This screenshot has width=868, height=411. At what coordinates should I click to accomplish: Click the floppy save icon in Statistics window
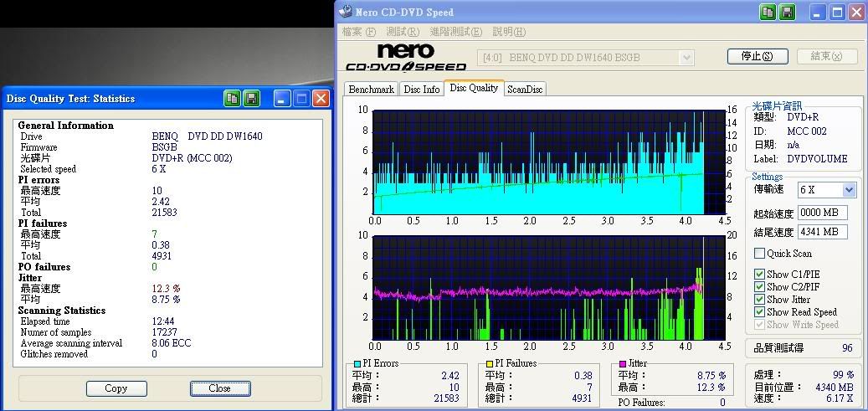[x=252, y=99]
